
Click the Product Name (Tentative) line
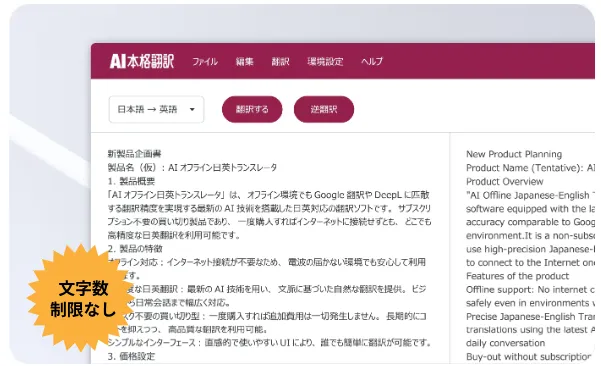coord(530,168)
